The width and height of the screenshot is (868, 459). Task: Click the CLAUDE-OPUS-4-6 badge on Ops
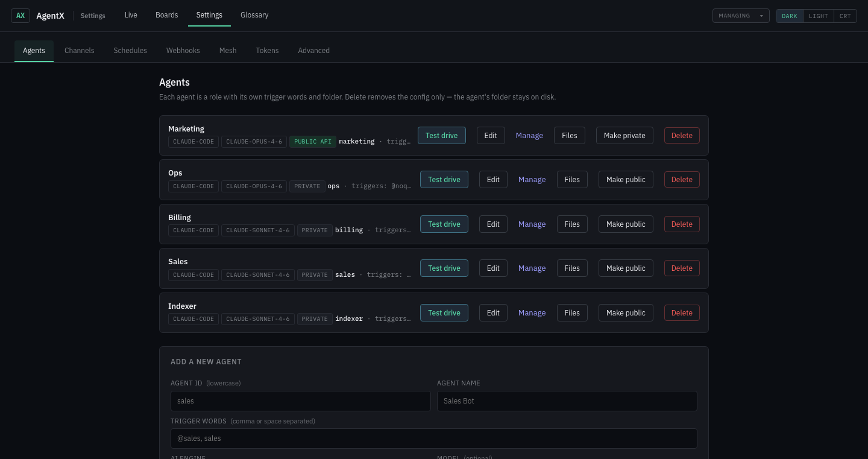tap(254, 186)
